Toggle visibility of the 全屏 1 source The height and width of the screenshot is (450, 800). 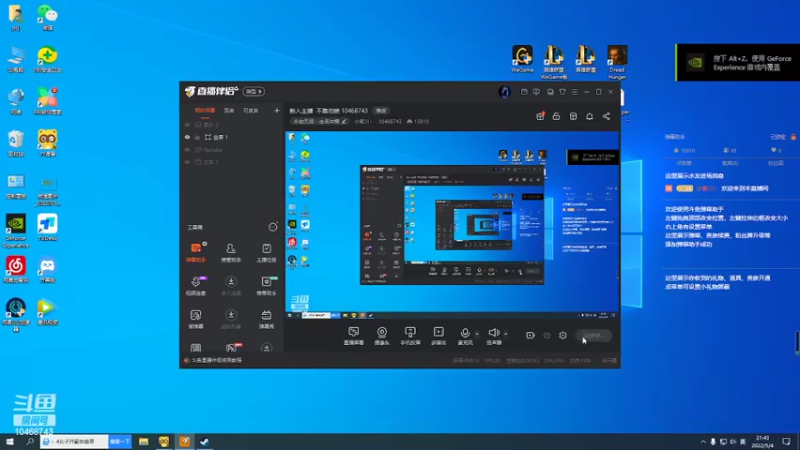click(187, 137)
